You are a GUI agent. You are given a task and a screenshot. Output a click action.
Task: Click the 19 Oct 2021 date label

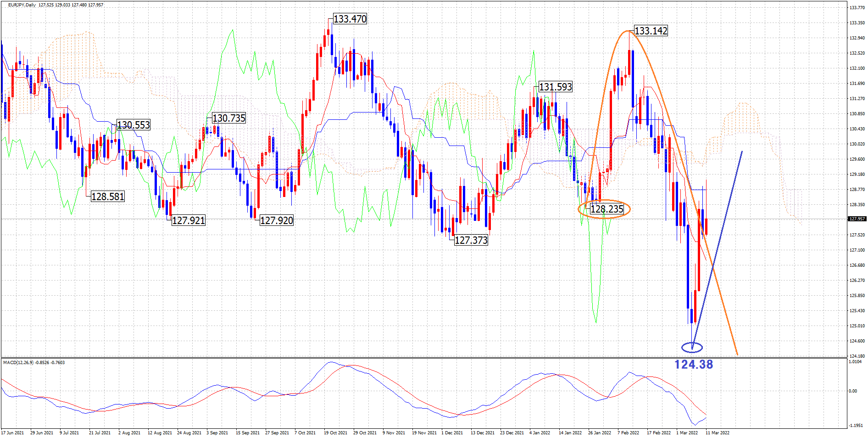pyautogui.click(x=335, y=432)
